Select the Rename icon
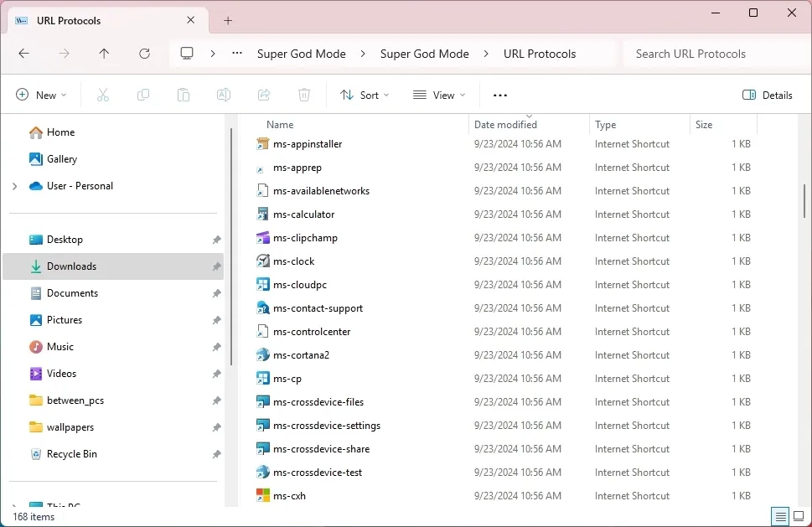The image size is (812, 527). [x=223, y=95]
